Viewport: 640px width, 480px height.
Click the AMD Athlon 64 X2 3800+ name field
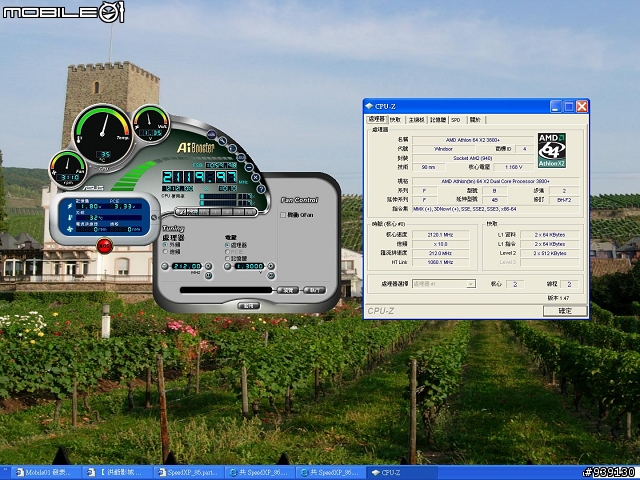click(x=473, y=140)
